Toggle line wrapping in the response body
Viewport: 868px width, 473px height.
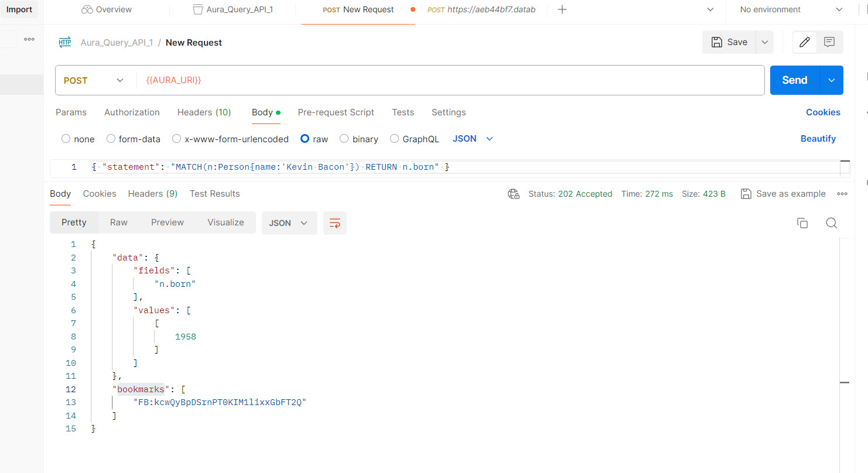[x=334, y=222]
